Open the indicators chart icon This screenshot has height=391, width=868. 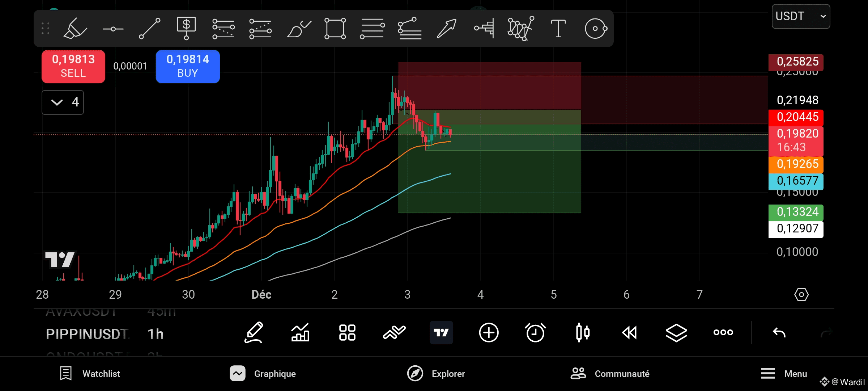coord(300,332)
